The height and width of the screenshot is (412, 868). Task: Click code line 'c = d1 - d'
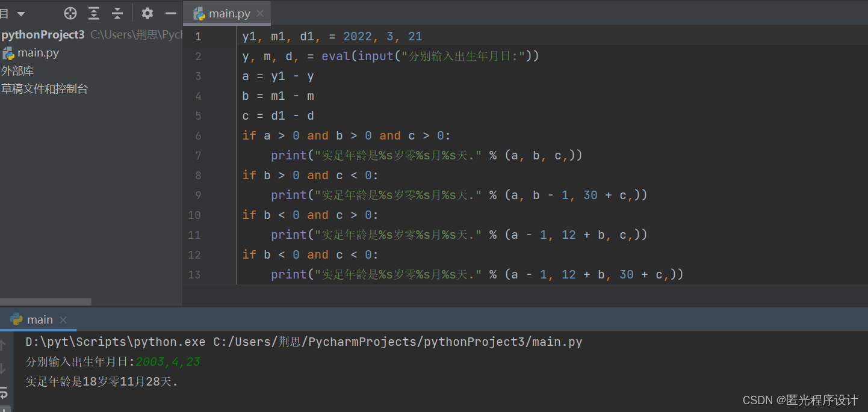coord(278,116)
